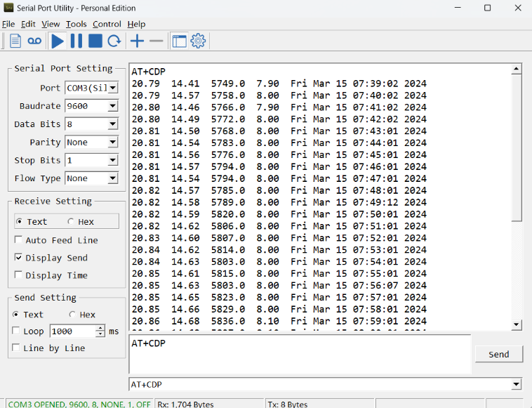Enable the Display Time checkbox

pos(18,275)
